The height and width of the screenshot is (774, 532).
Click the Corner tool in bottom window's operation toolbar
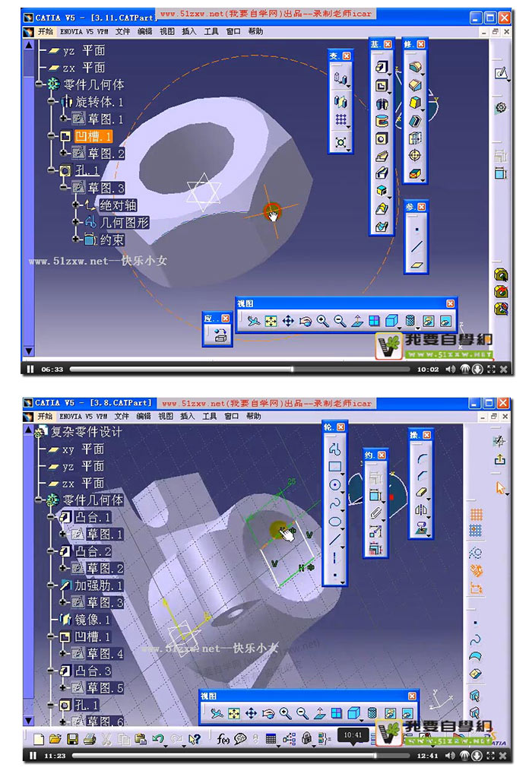point(421,457)
